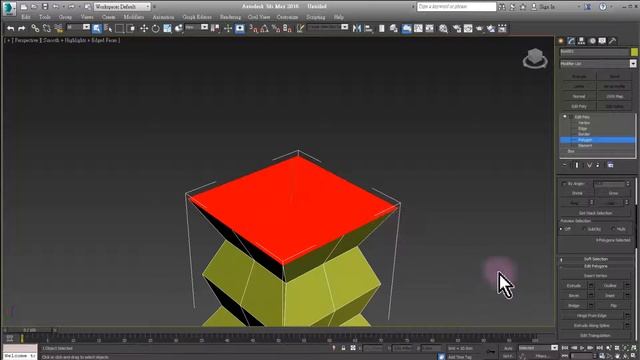Click the Outline button
This screenshot has height=360, width=640.
(610, 286)
